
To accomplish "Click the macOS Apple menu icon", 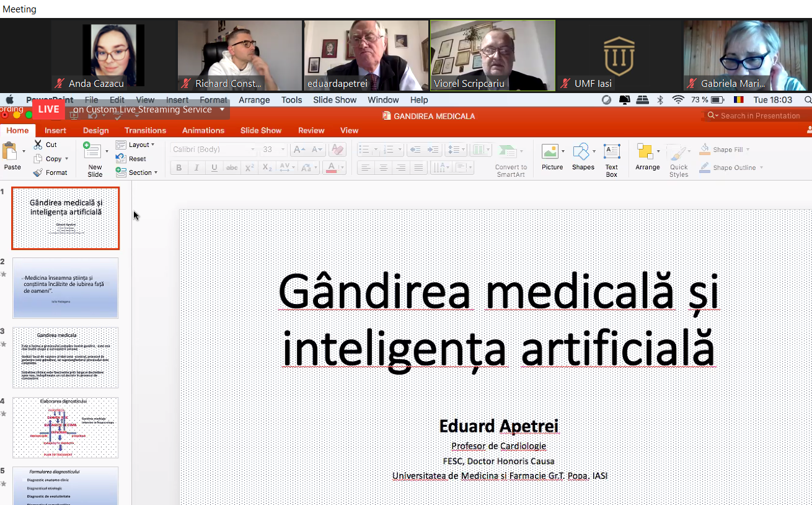I will (x=9, y=100).
